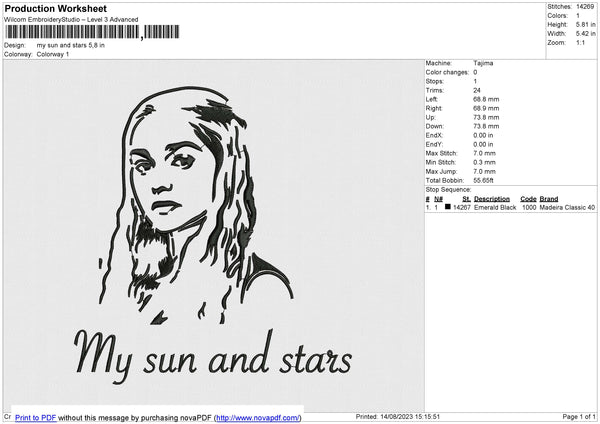The width and height of the screenshot is (600, 424).
Task: Click the 'Production Worksheet' title
Action: tap(55, 8)
